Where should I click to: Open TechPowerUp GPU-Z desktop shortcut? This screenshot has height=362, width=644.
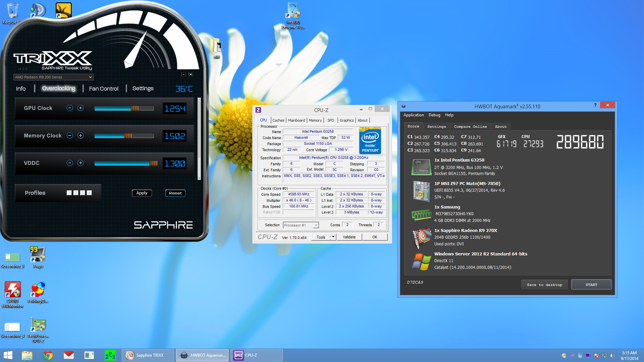[38, 330]
